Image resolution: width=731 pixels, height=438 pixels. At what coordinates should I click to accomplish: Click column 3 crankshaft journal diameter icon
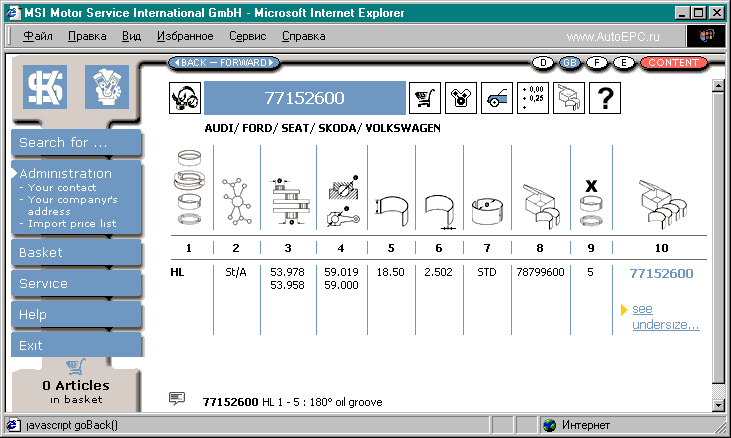pos(290,201)
